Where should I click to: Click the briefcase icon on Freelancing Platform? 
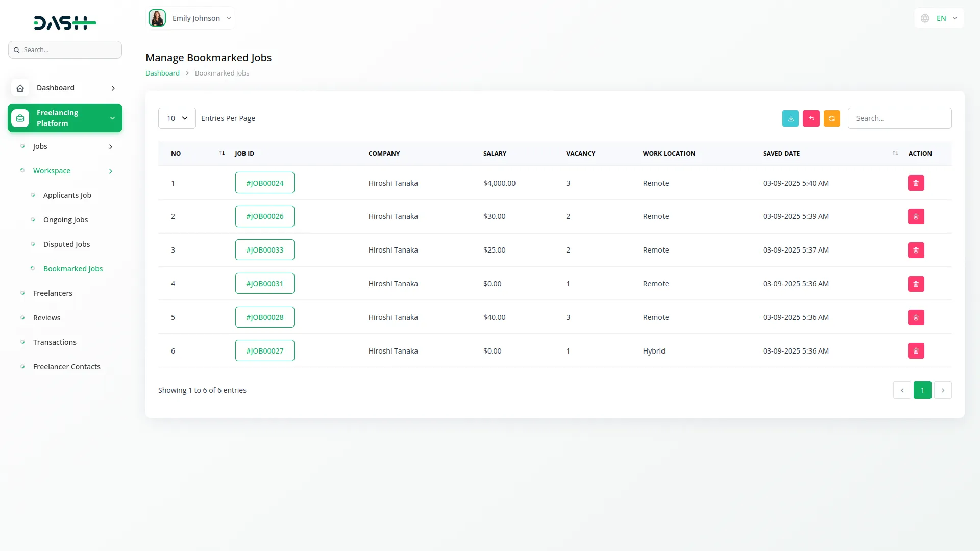pyautogui.click(x=19, y=118)
